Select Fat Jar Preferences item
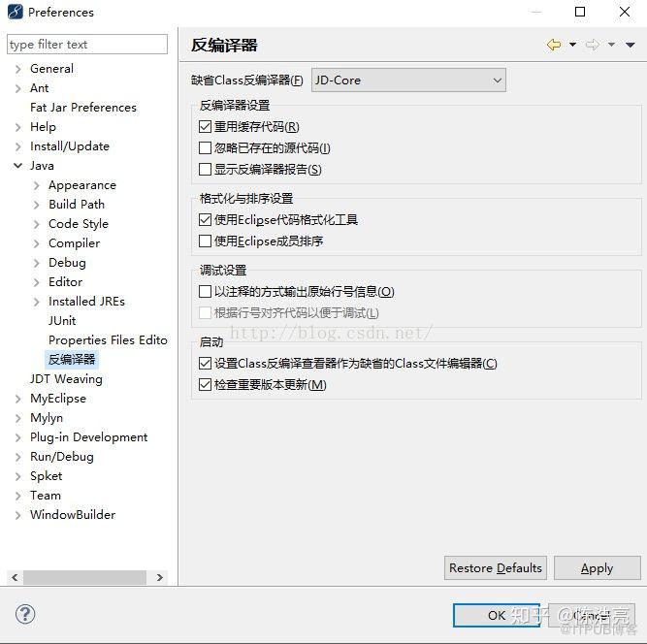The height and width of the screenshot is (644, 647). pos(83,108)
